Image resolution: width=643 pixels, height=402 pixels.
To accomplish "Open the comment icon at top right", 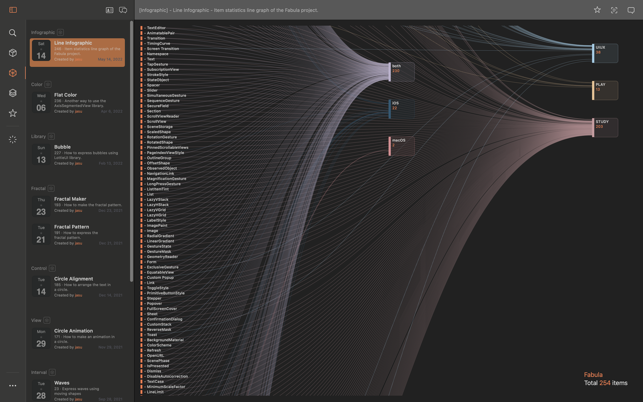I will click(631, 10).
